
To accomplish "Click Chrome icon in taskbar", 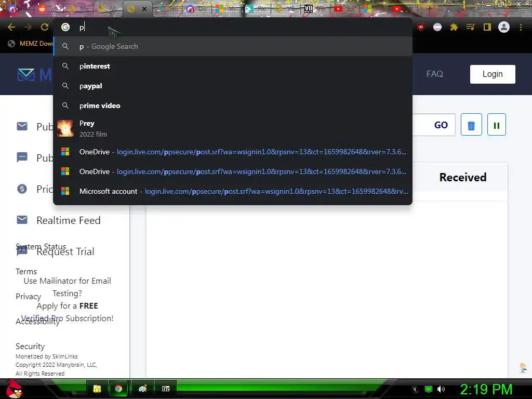I will click(118, 389).
